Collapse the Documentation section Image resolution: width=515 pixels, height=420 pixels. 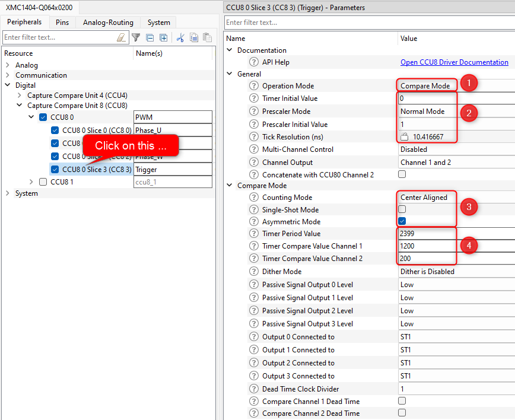point(229,50)
